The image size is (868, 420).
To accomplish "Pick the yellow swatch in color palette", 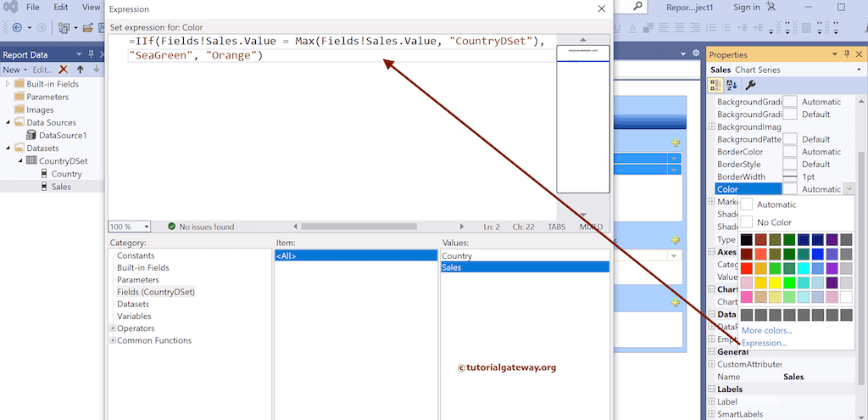I will (x=775, y=283).
